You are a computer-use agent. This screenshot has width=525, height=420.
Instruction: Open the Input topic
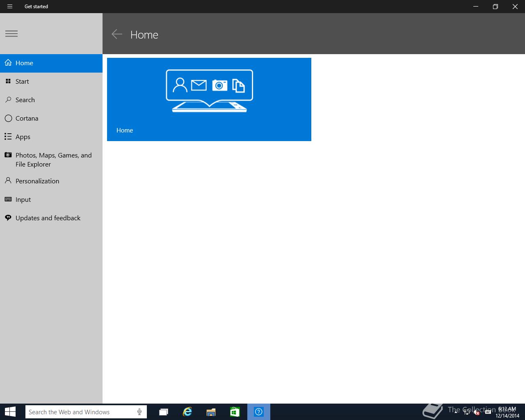click(x=51, y=200)
